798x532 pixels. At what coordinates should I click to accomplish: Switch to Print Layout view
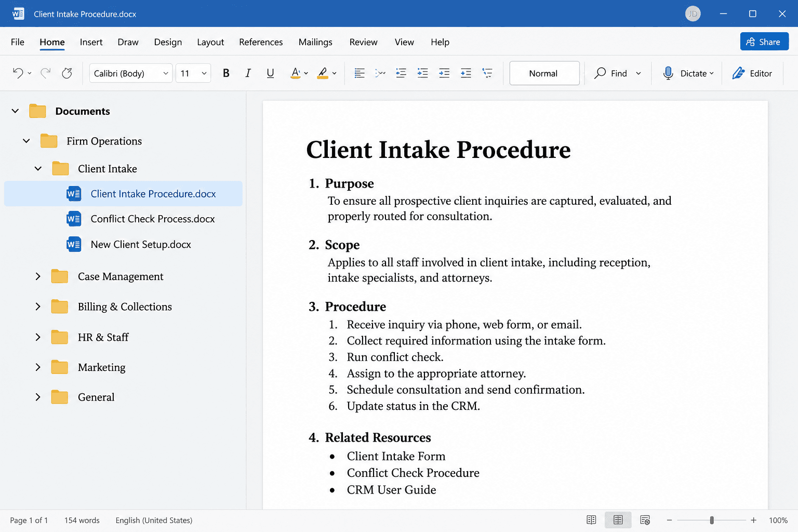[618, 520]
